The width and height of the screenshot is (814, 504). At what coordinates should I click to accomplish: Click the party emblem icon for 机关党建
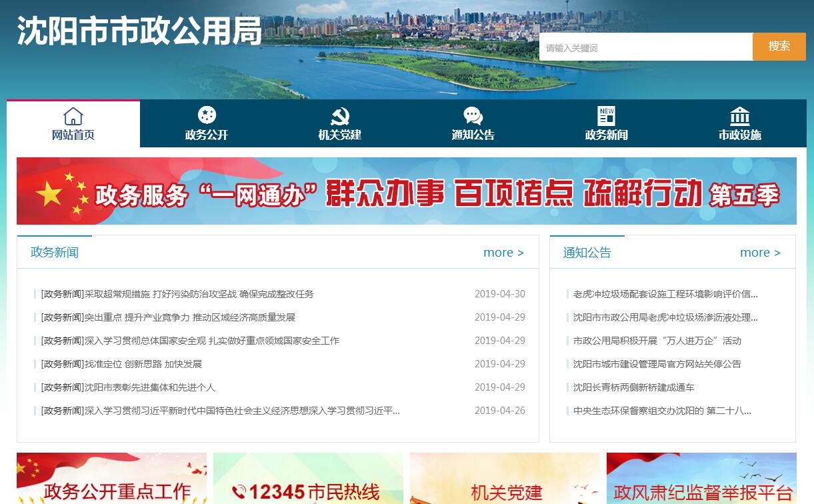[340, 116]
